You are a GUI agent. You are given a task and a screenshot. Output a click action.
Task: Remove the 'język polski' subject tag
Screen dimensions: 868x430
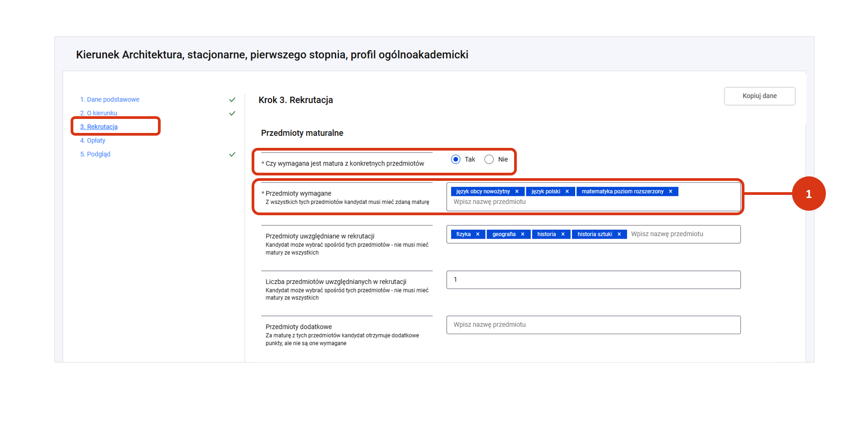567,192
